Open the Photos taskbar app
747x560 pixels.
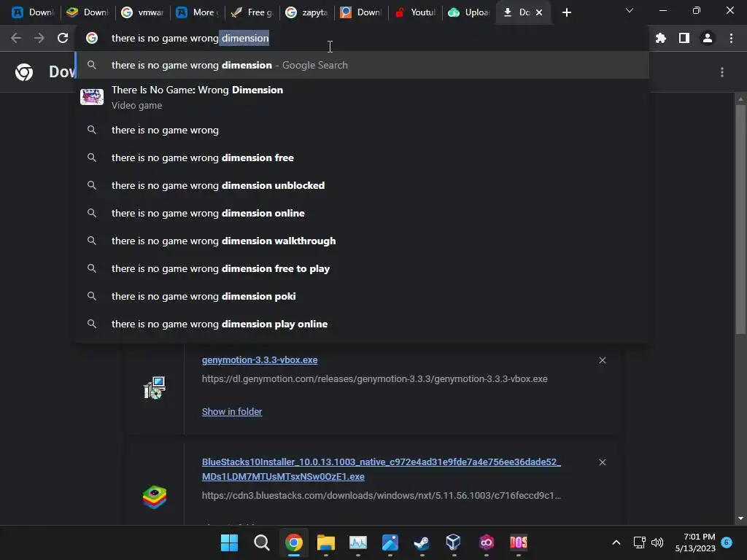click(390, 542)
